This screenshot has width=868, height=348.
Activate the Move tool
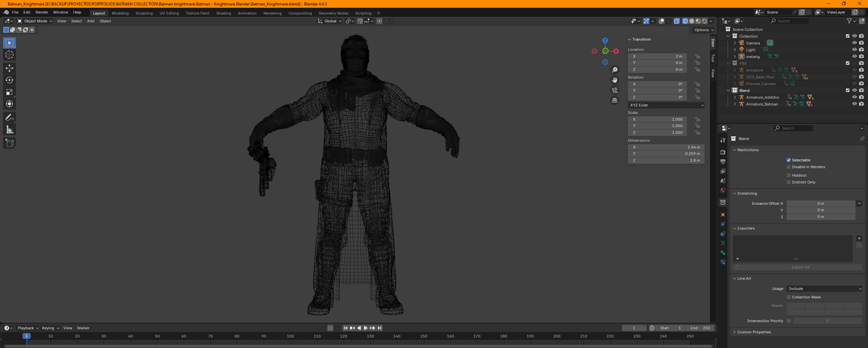9,68
